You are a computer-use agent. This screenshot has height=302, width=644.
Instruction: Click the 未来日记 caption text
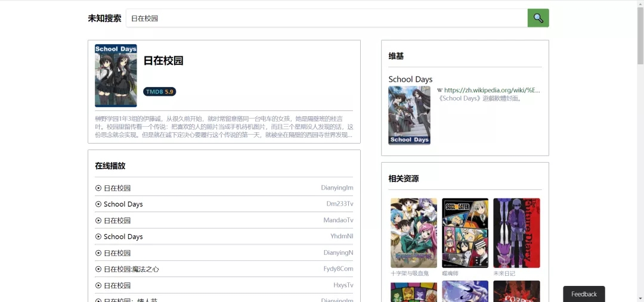(504, 273)
